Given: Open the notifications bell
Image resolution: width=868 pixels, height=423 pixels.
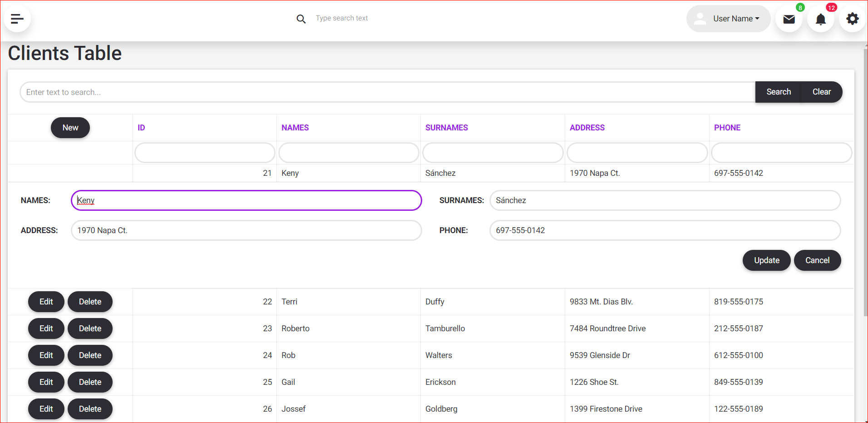Looking at the screenshot, I should pyautogui.click(x=821, y=19).
